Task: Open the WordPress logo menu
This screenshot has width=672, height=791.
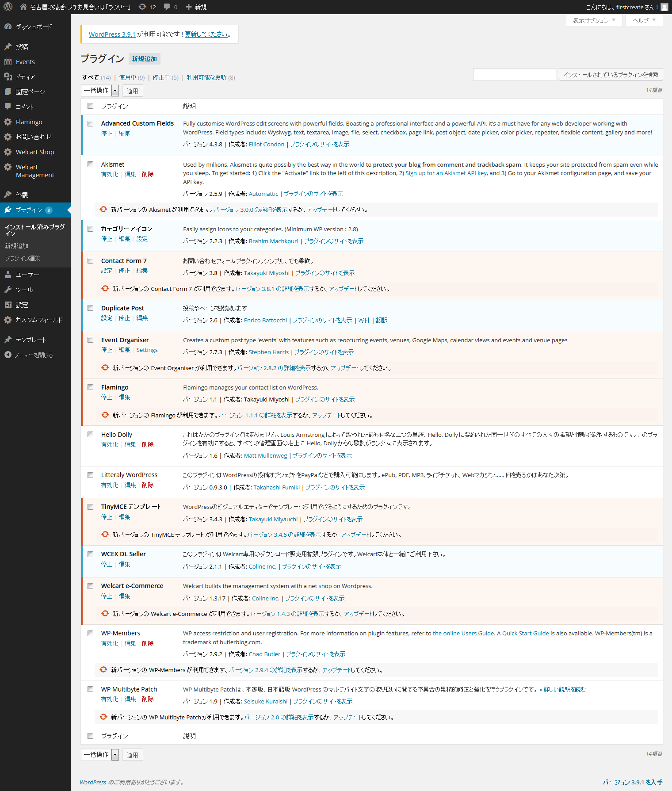Action: tap(8, 7)
